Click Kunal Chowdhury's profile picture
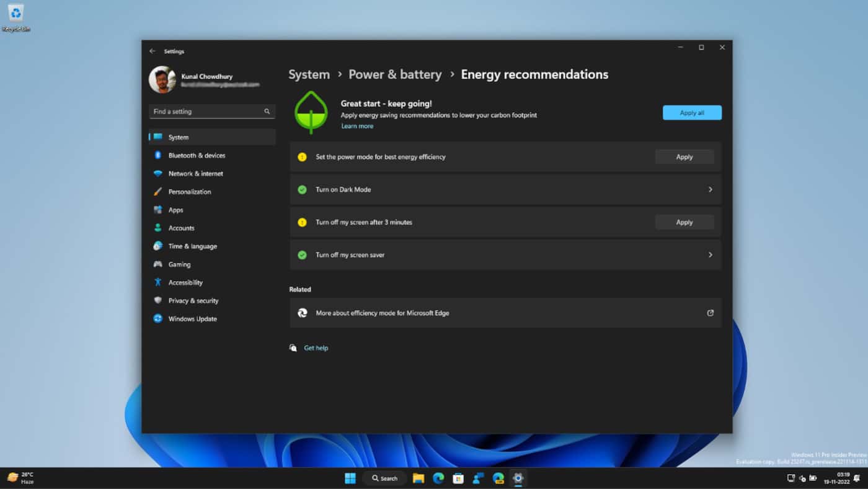868x489 pixels. 162,79
